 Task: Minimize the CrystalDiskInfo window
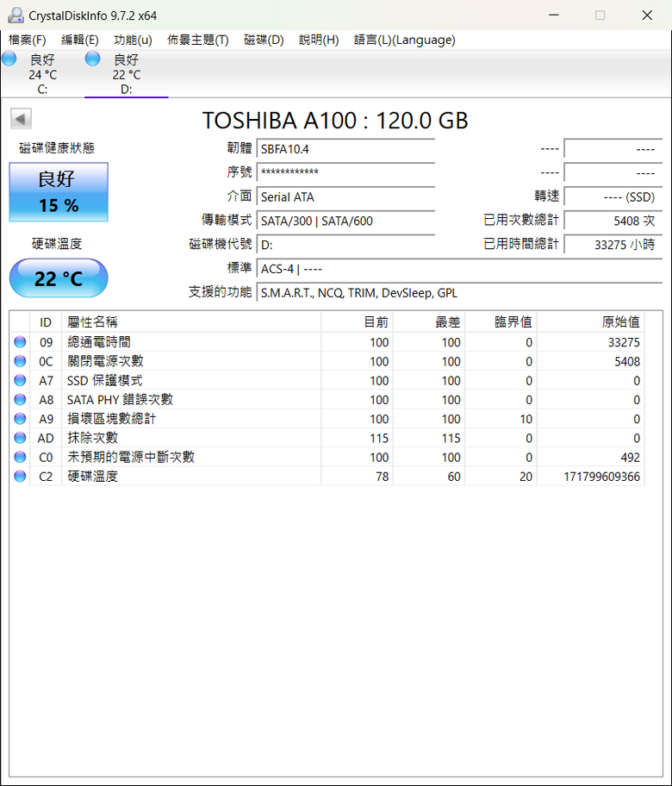(x=554, y=15)
